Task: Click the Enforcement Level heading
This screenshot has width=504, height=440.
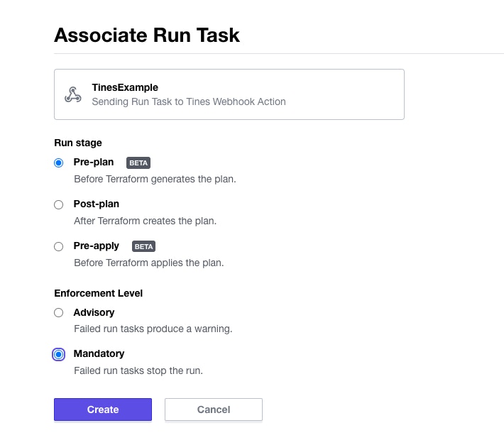Action: (x=99, y=293)
